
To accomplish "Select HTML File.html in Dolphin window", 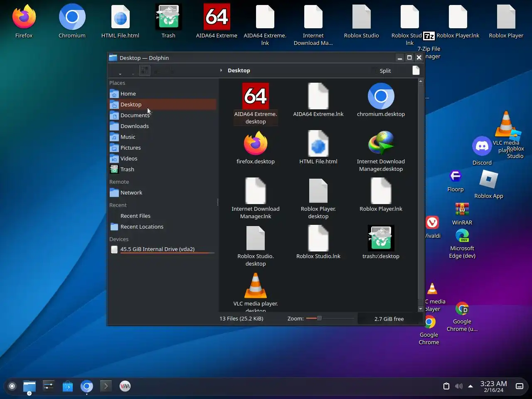I will tap(318, 148).
